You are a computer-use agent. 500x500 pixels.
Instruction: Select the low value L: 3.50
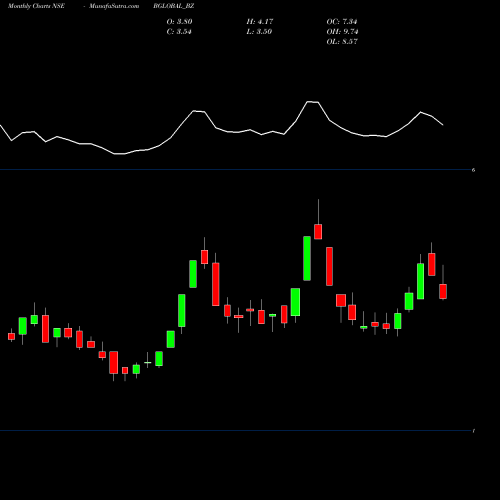click(259, 32)
